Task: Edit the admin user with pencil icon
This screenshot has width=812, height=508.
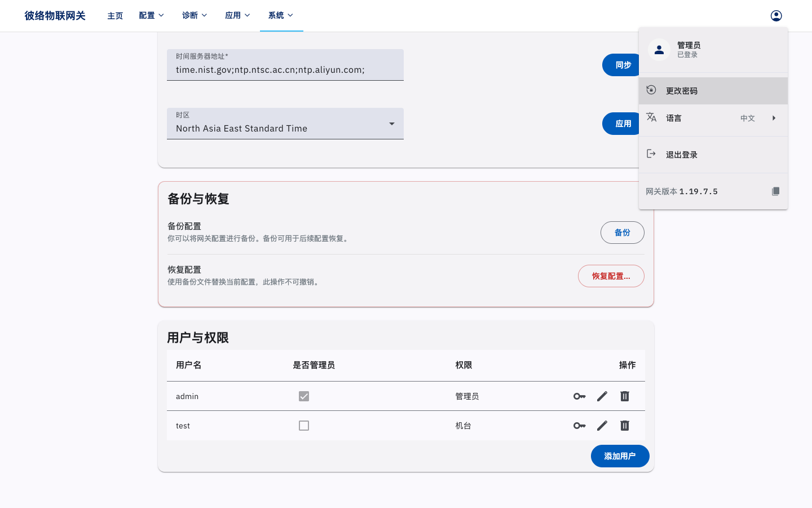Action: [602, 396]
